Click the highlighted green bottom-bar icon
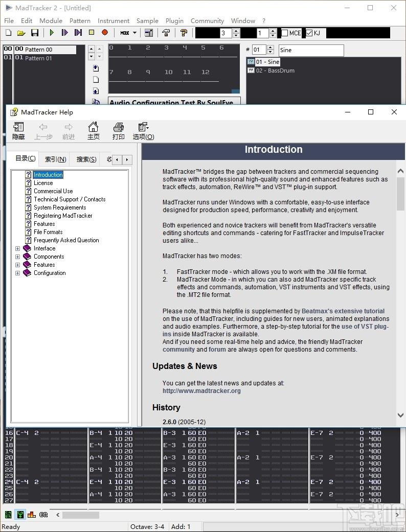This screenshot has width=406, height=532. click(20, 514)
